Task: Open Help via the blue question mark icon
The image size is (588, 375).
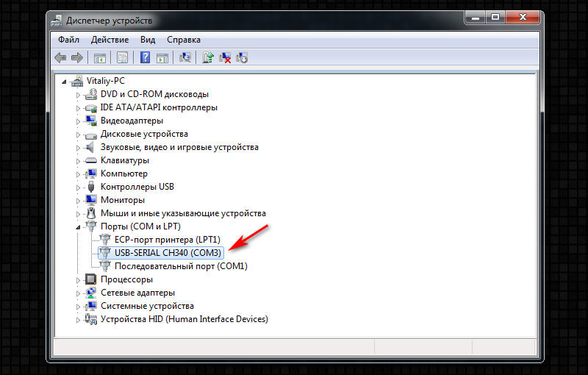Action: click(x=145, y=58)
